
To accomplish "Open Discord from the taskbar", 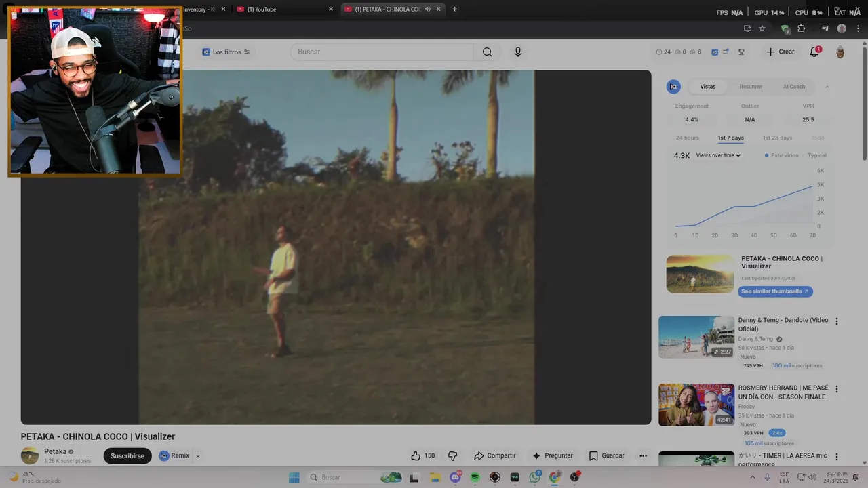I will pyautogui.click(x=455, y=477).
